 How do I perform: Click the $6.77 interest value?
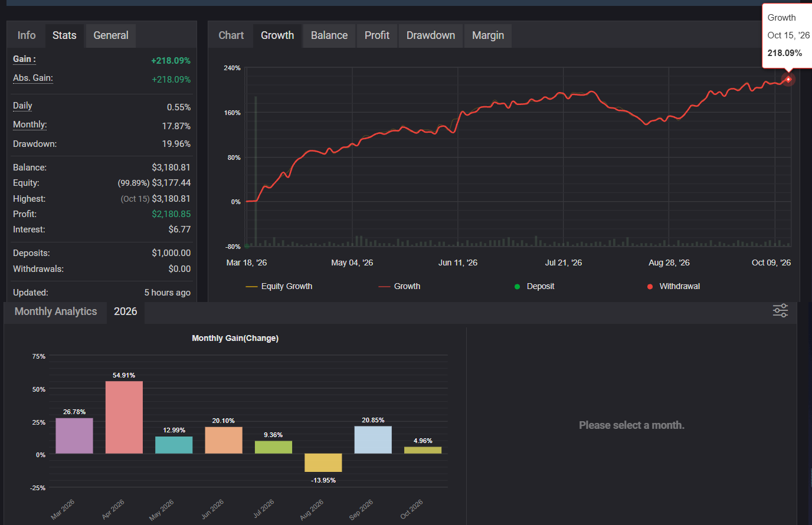(179, 229)
